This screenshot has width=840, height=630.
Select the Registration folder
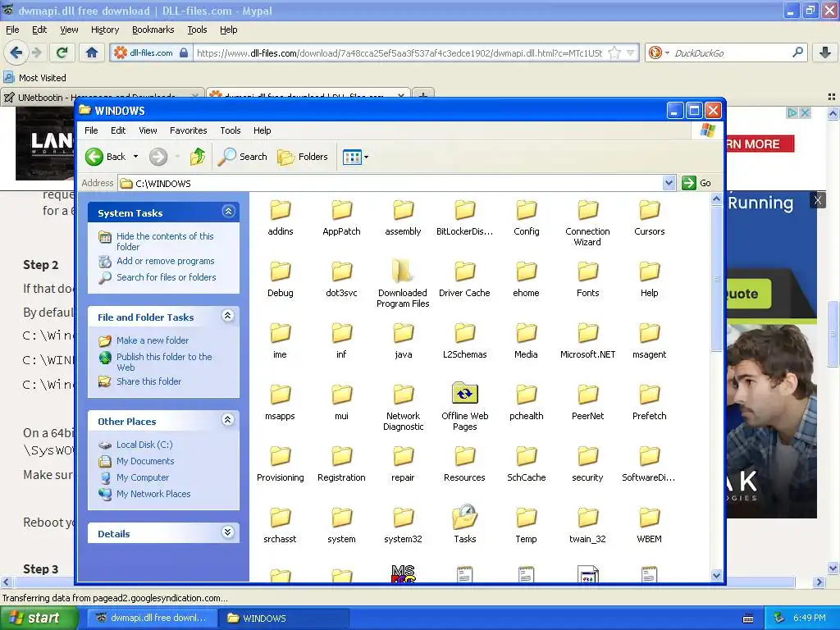342,464
